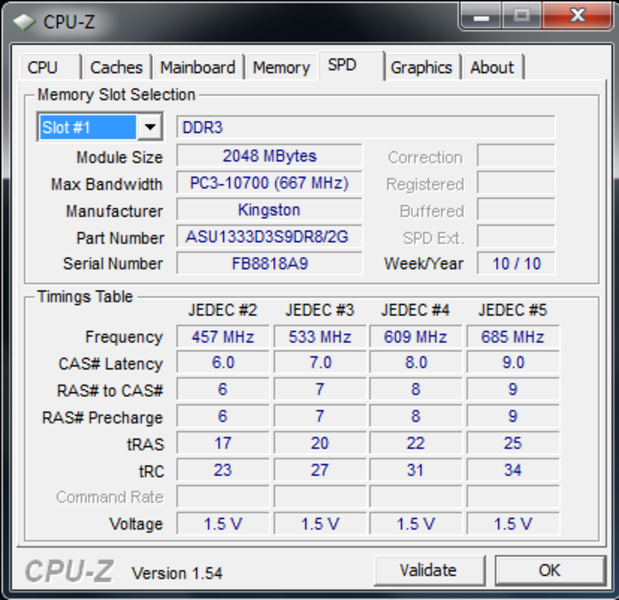Select the SPD tab
The width and height of the screenshot is (619, 600).
[351, 66]
